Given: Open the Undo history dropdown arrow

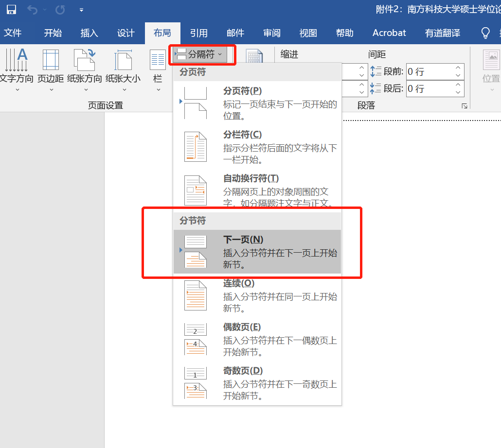Looking at the screenshot, I should [x=46, y=9].
